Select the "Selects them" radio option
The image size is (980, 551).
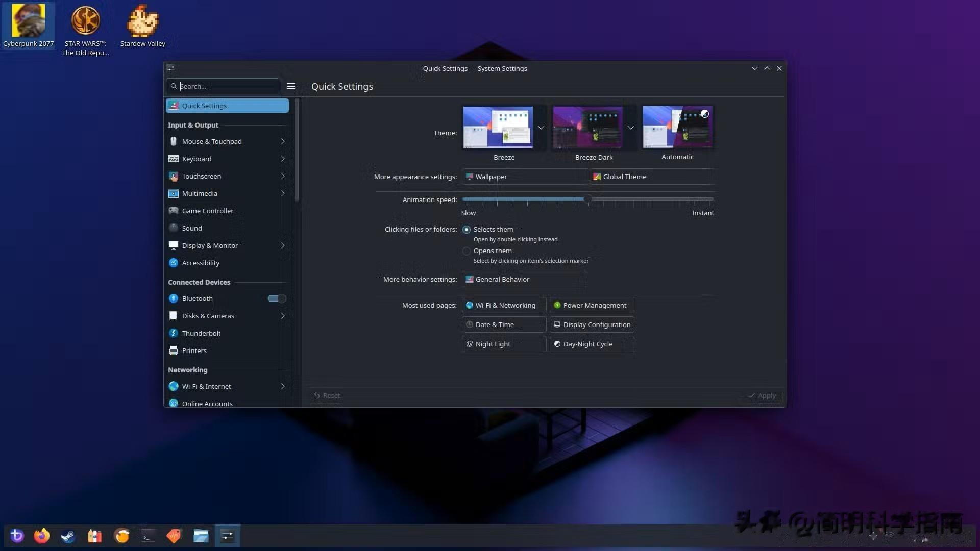[x=467, y=230]
